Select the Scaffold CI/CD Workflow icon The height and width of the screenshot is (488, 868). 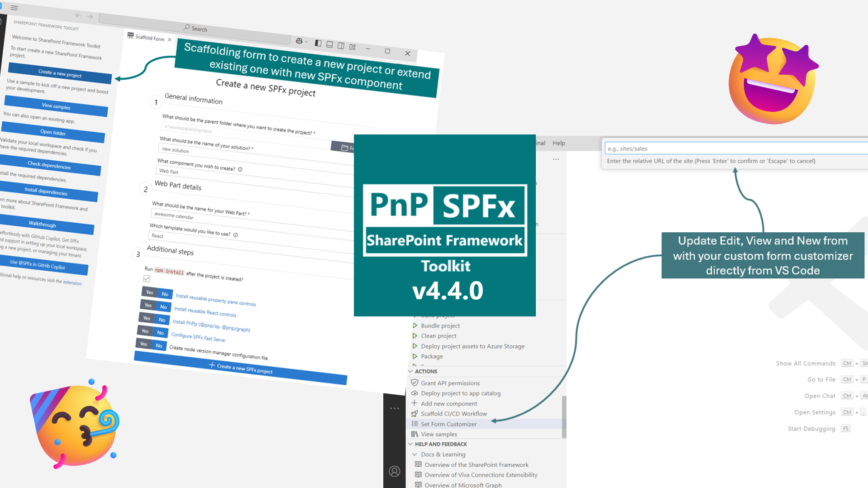tap(415, 413)
